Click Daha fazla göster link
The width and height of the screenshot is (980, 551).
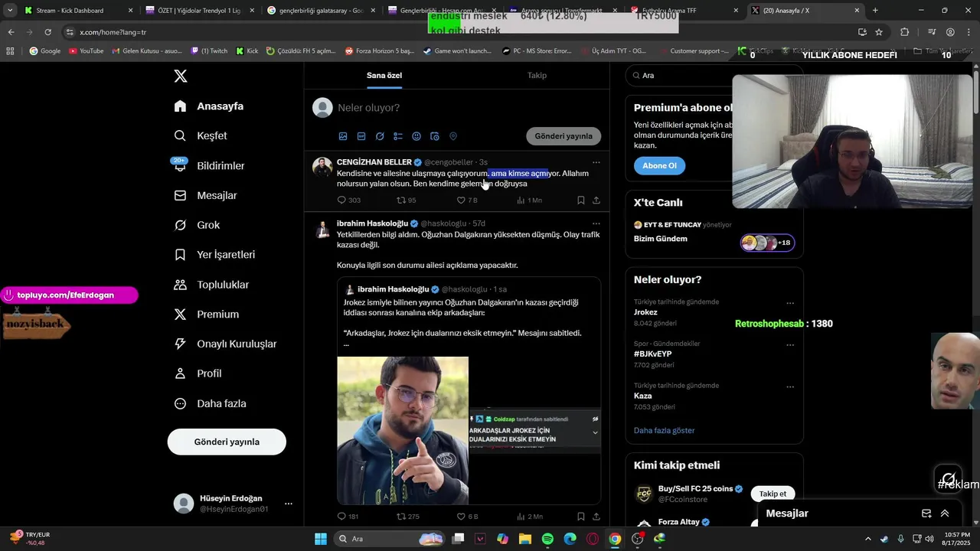click(665, 431)
